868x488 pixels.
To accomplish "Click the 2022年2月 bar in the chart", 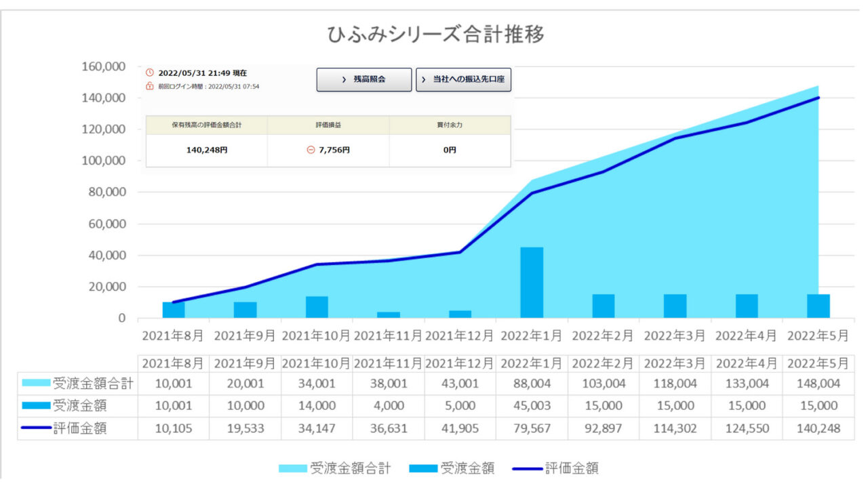I will coord(604,306).
